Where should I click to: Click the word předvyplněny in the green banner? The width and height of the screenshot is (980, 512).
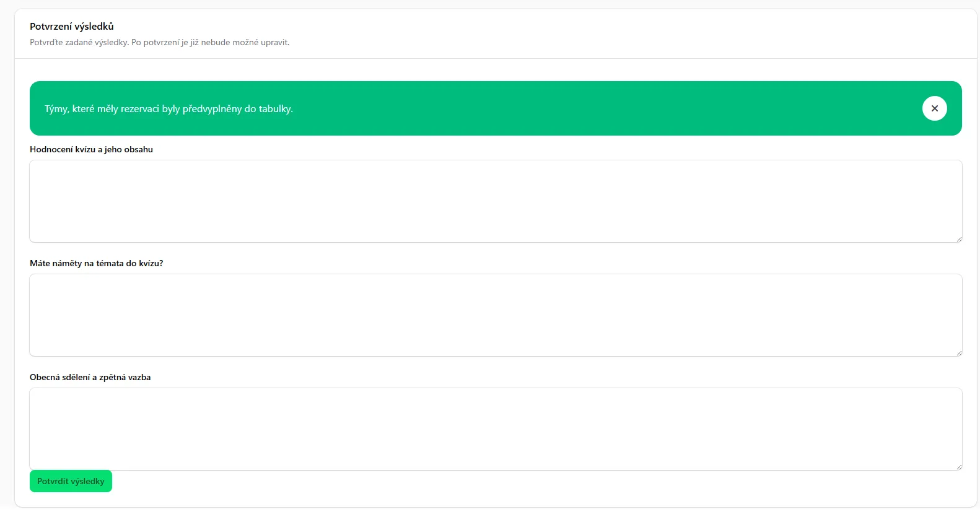click(x=212, y=109)
